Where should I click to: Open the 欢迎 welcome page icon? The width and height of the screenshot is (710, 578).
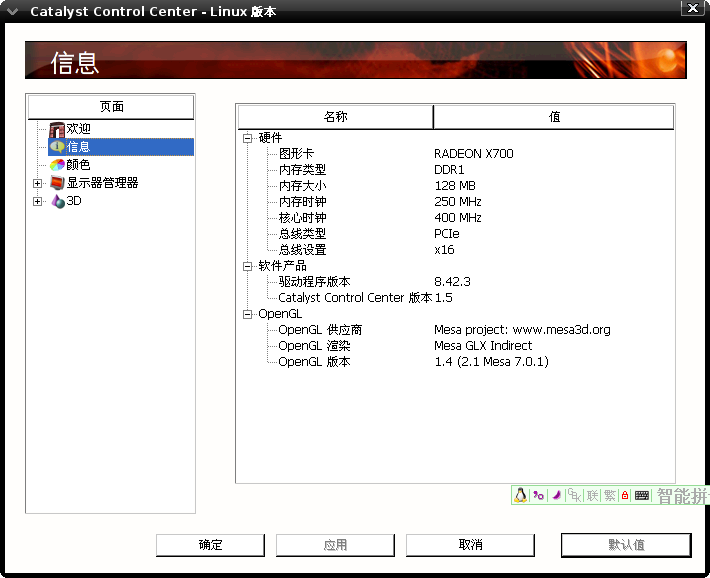click(57, 130)
